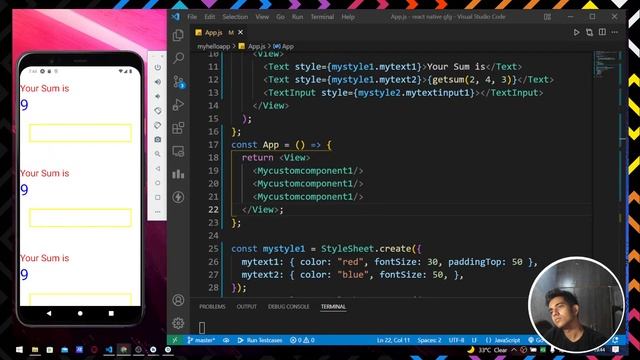This screenshot has height=360, width=640.
Task: Open the editor More Actions ellipsis
Action: point(615,32)
